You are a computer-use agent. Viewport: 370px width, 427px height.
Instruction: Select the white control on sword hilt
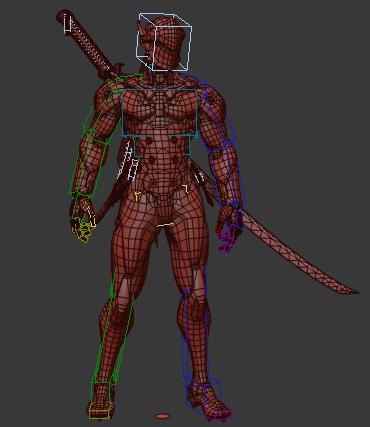(x=68, y=24)
